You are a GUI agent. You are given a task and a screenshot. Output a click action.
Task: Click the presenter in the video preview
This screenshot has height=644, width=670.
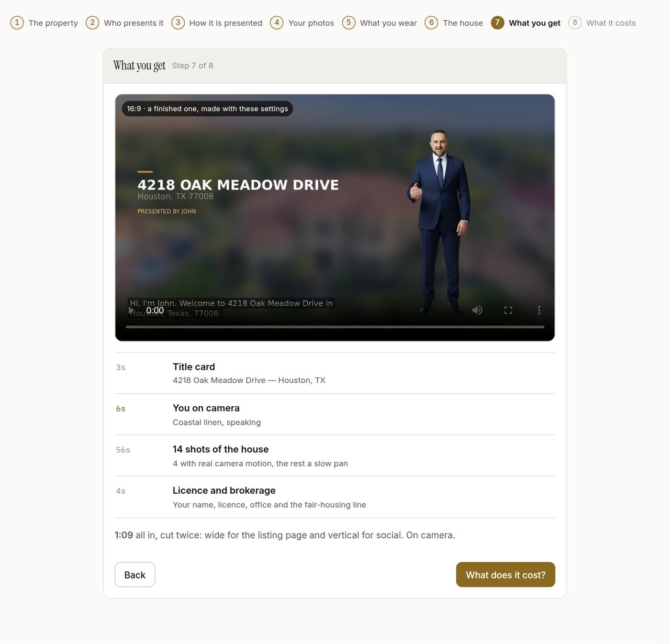439,222
